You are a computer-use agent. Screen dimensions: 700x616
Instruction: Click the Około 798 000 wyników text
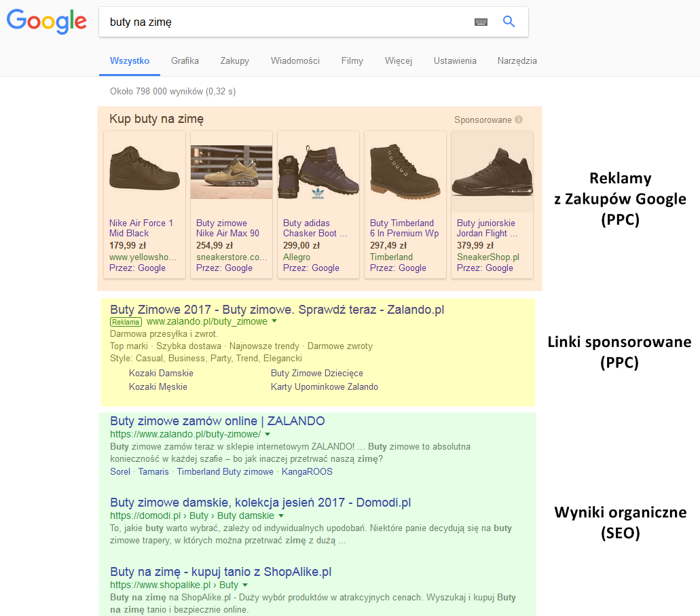172,92
